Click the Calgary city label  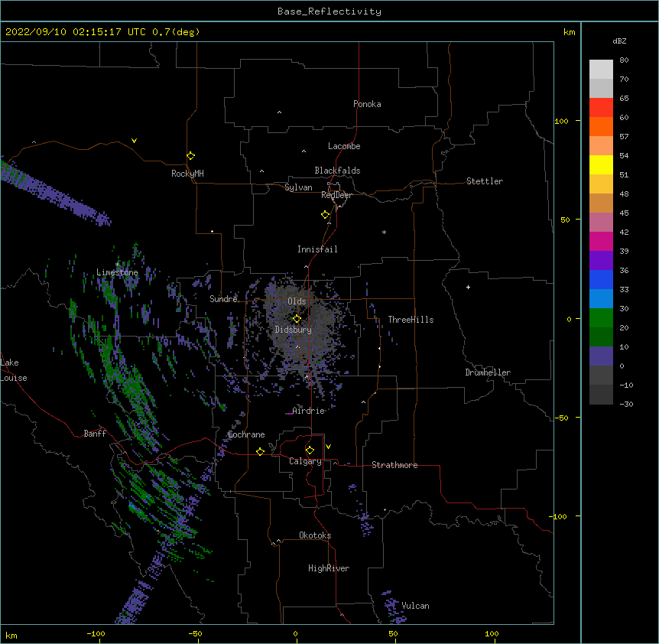click(305, 461)
